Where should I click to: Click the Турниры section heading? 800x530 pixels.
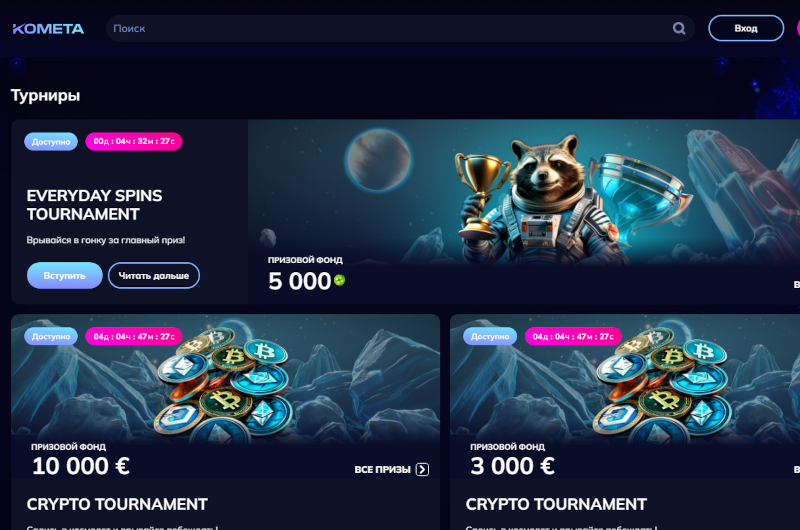pyautogui.click(x=45, y=95)
